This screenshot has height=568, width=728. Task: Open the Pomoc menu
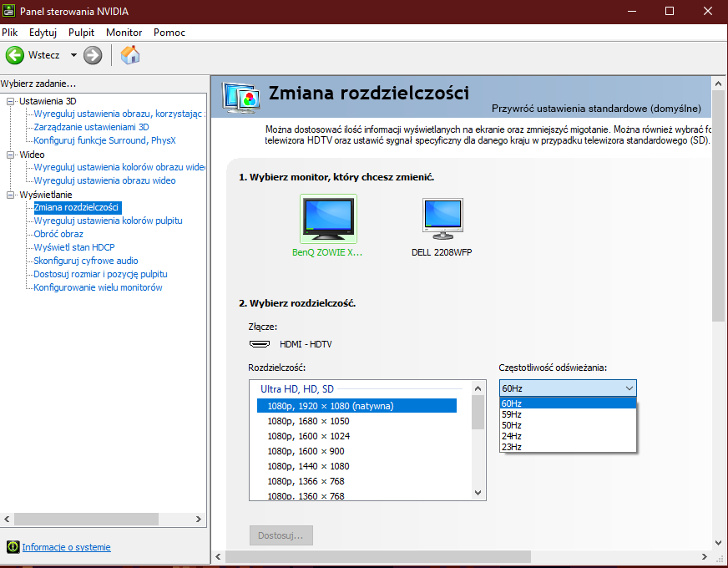pos(169,33)
